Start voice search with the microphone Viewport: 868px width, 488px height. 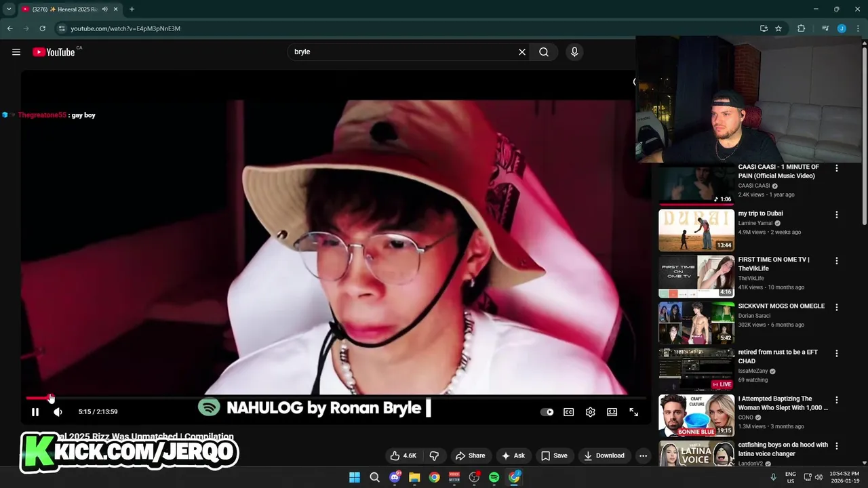click(x=574, y=52)
